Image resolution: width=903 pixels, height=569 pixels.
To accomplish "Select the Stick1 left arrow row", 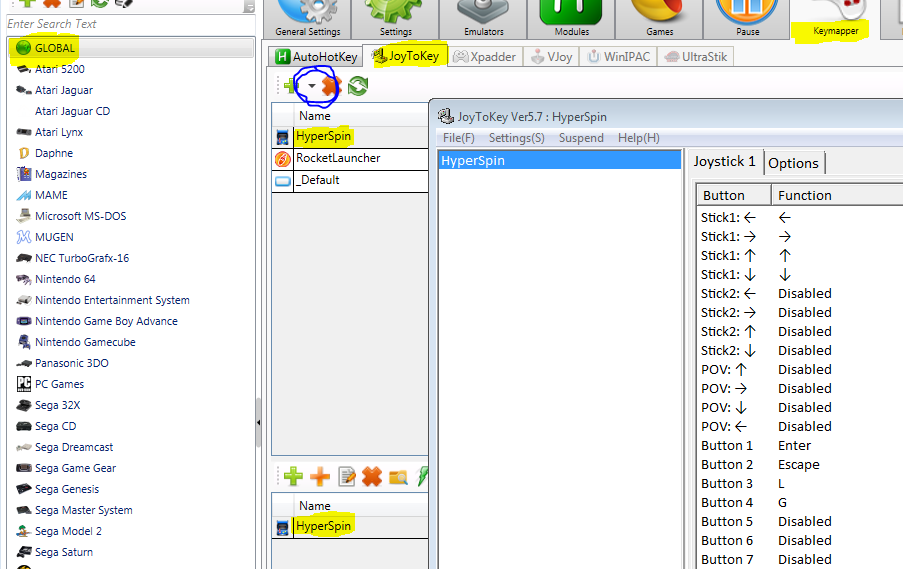I will pyautogui.click(x=800, y=218).
